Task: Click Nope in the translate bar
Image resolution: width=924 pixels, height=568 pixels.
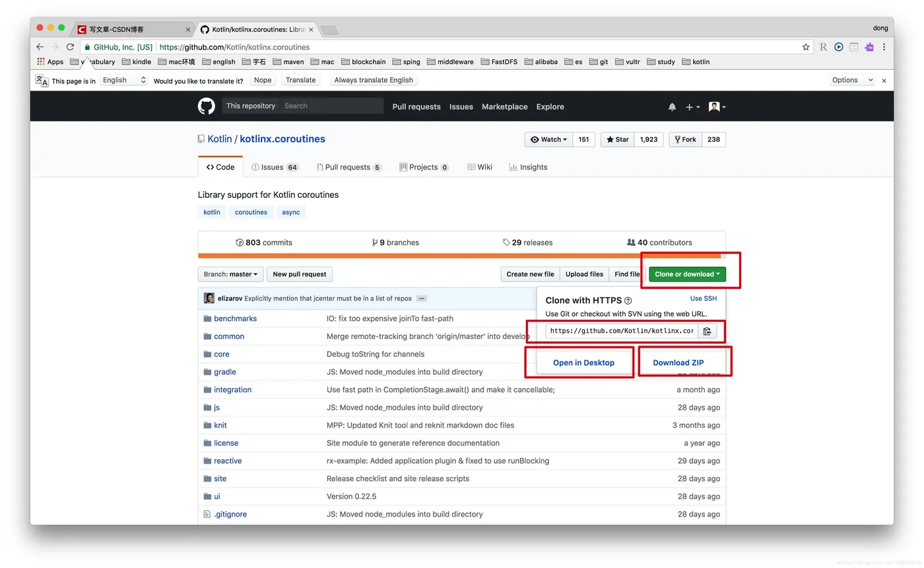Action: tap(263, 80)
